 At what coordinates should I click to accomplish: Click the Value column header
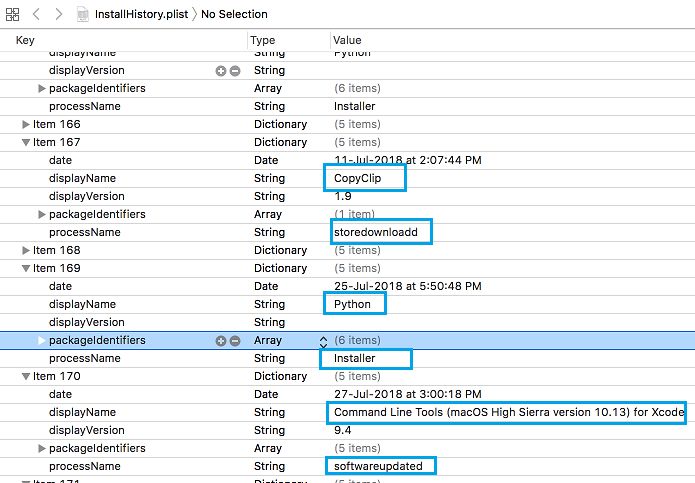348,39
